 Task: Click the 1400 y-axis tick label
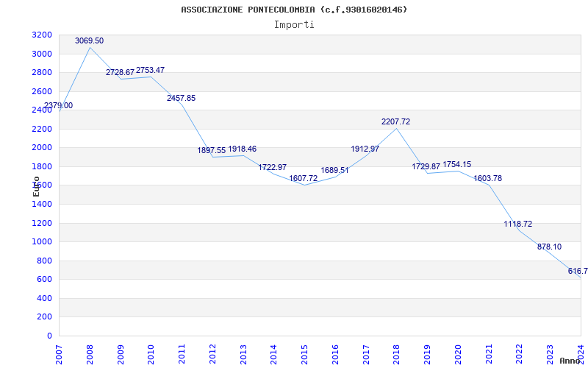(42, 205)
